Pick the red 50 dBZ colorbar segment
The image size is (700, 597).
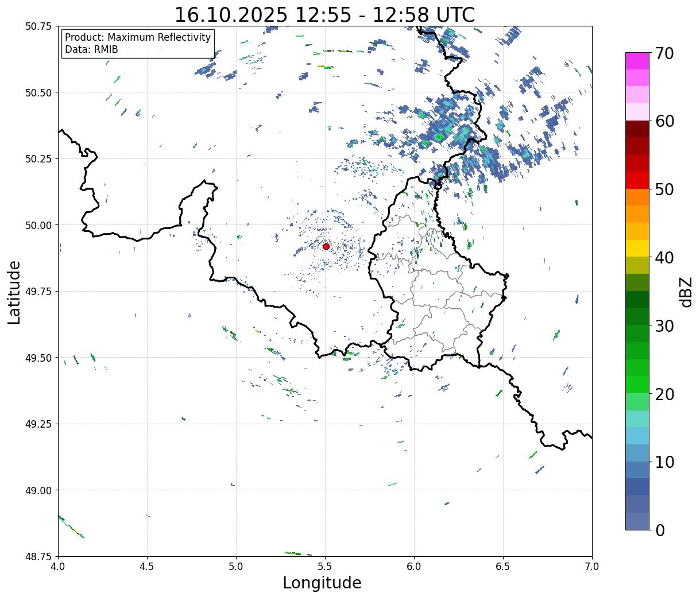point(637,180)
